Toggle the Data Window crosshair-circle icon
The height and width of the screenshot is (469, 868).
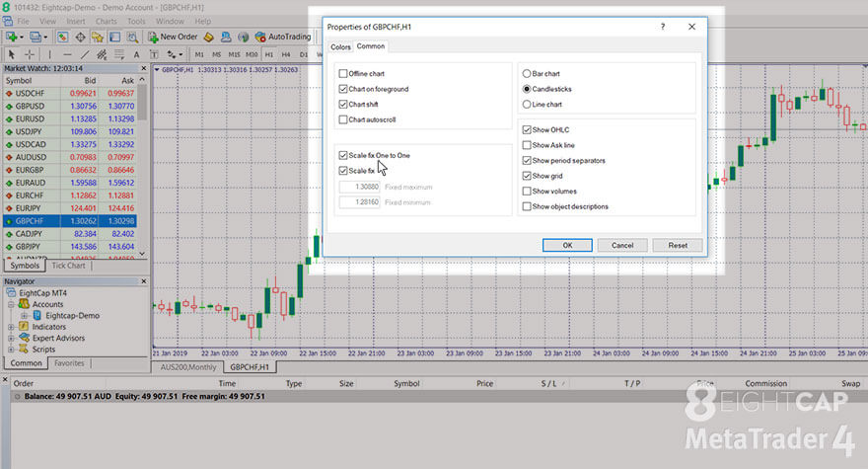(80, 38)
